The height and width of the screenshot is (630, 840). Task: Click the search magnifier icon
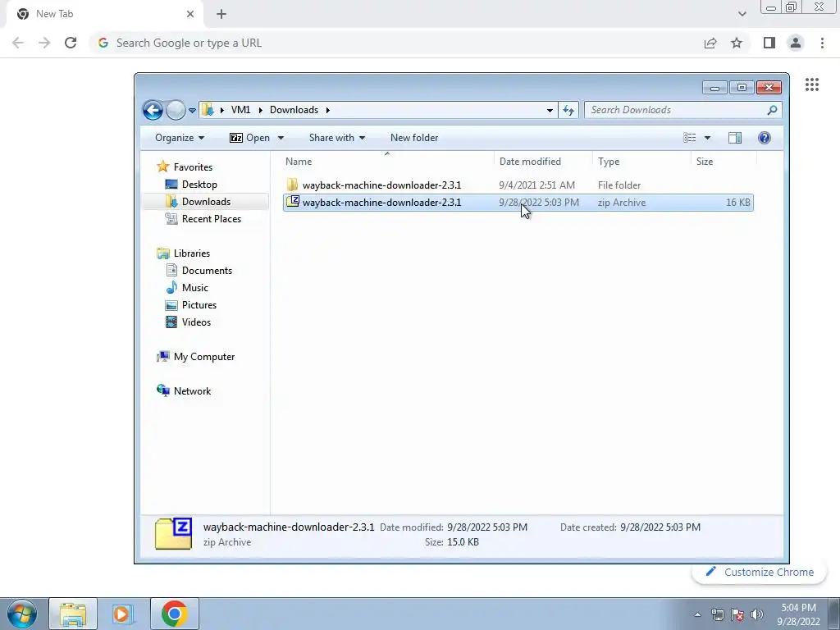point(772,110)
